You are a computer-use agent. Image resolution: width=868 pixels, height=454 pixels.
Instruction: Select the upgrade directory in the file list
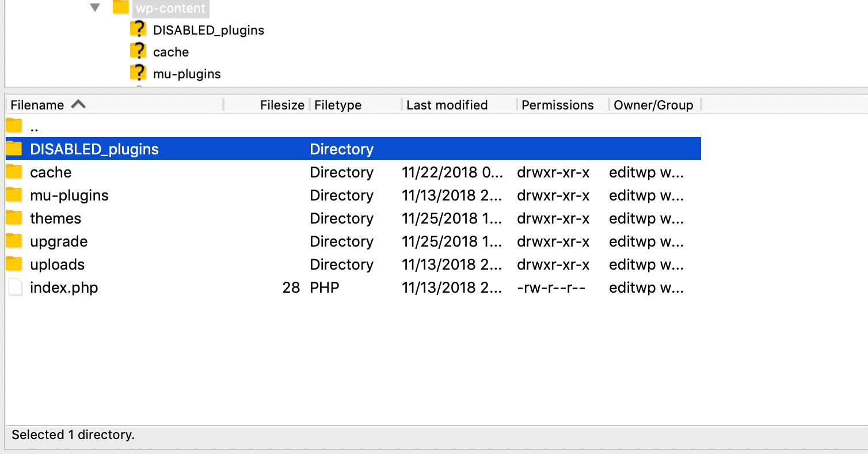(x=58, y=241)
